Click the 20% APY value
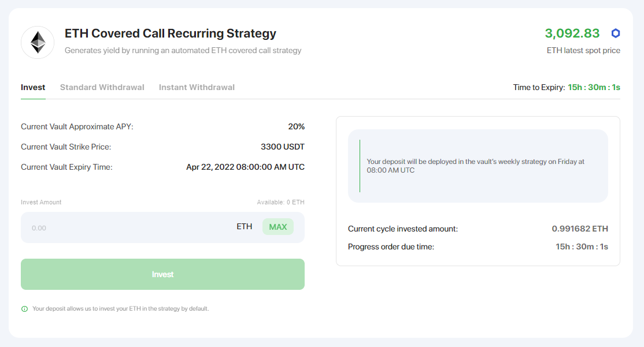Image resolution: width=644 pixels, height=347 pixels. pyautogui.click(x=296, y=127)
